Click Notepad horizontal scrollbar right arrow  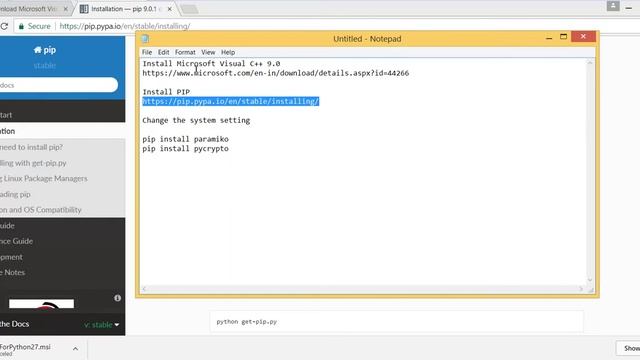point(581,289)
